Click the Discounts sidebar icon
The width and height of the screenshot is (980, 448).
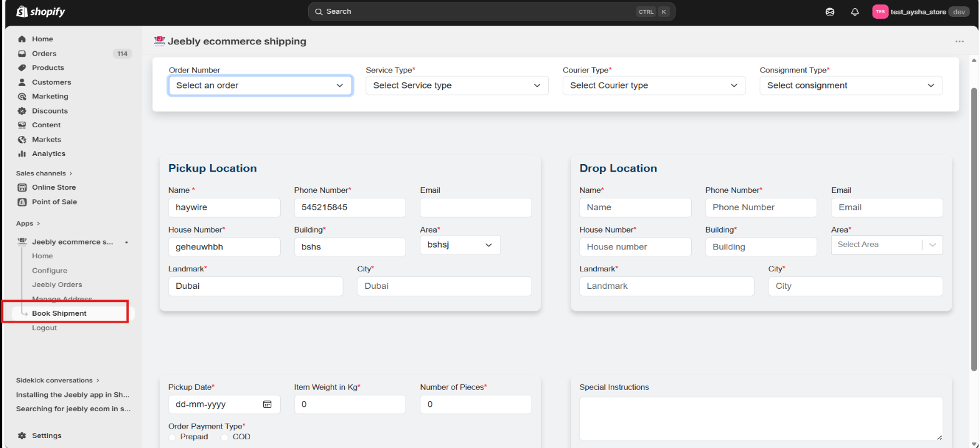[22, 111]
